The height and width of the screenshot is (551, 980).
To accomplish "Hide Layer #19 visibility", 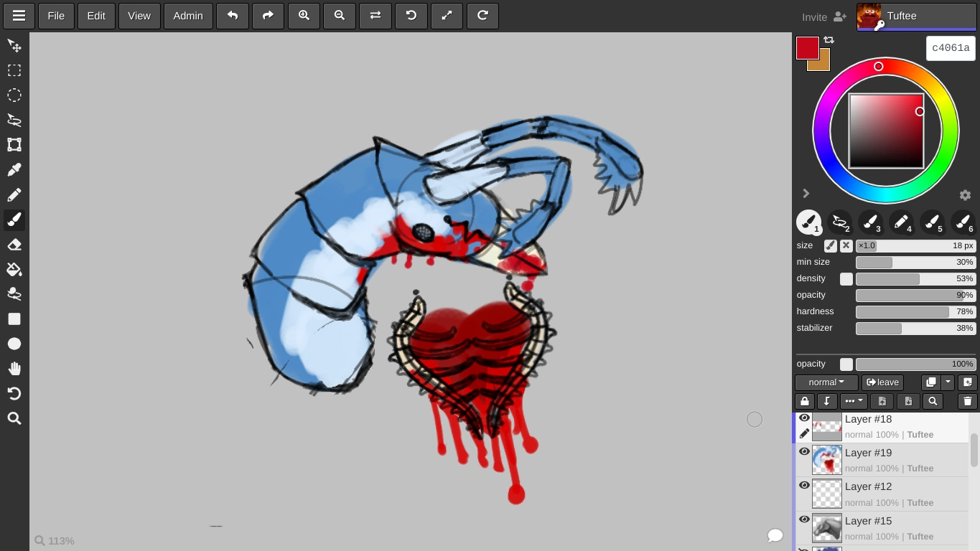I will pos(804,451).
